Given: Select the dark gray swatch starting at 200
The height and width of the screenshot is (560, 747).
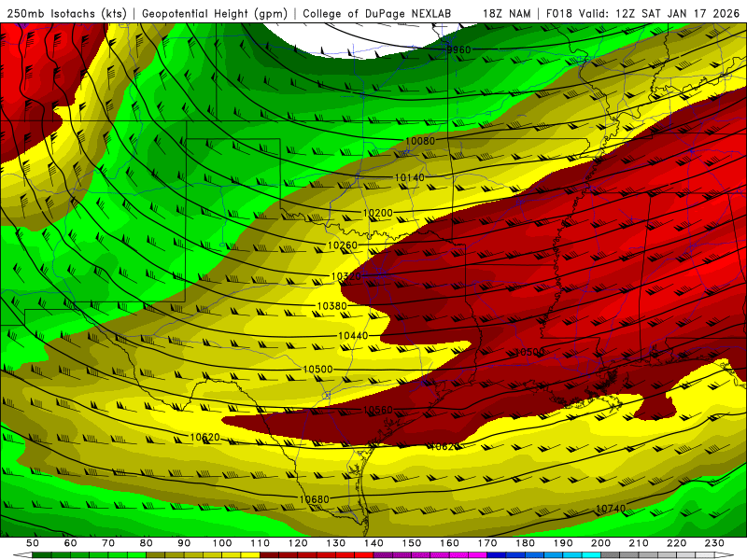Looking at the screenshot, I should coord(611,555).
